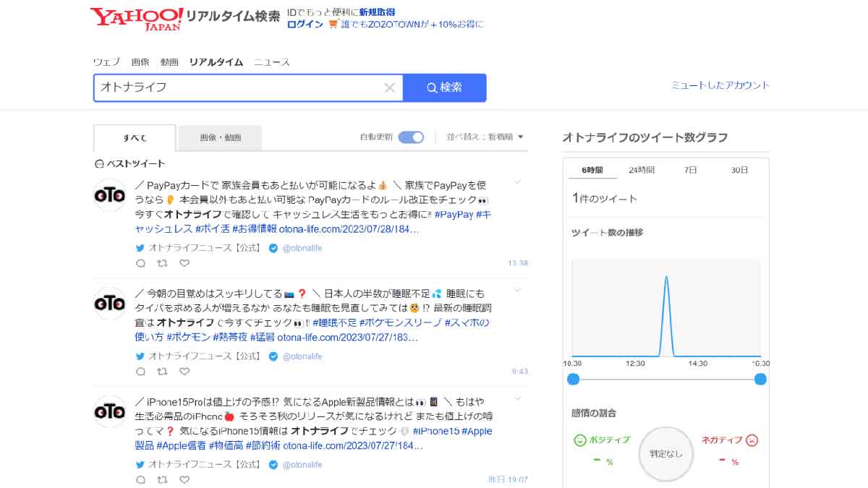Open ミュートしたアカウント link
Image resolution: width=868 pixels, height=488 pixels.
(720, 85)
